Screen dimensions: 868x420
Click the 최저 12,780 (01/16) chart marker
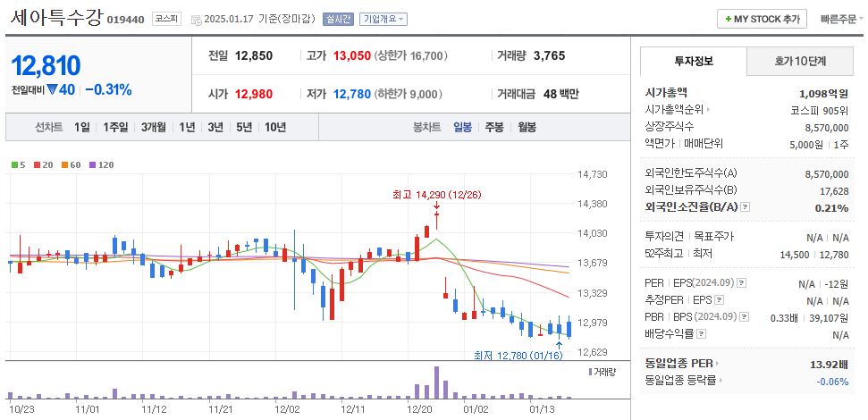(518, 356)
